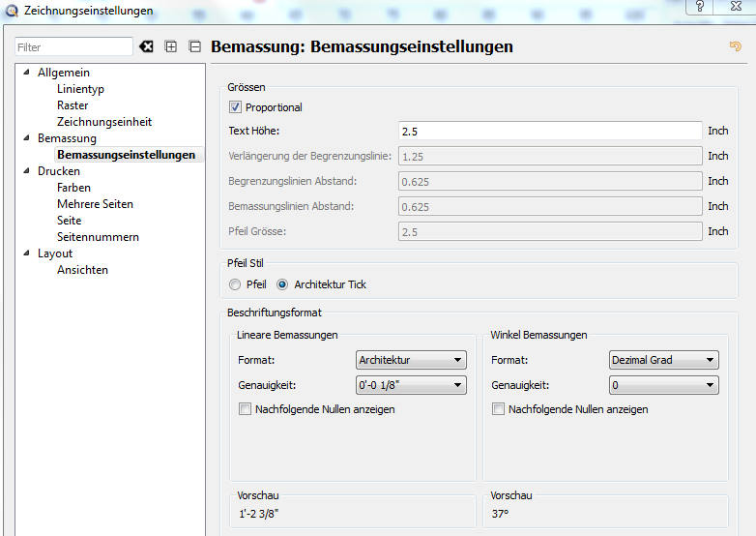
Task: Open the Linientyp settings page
Action: tap(80, 89)
